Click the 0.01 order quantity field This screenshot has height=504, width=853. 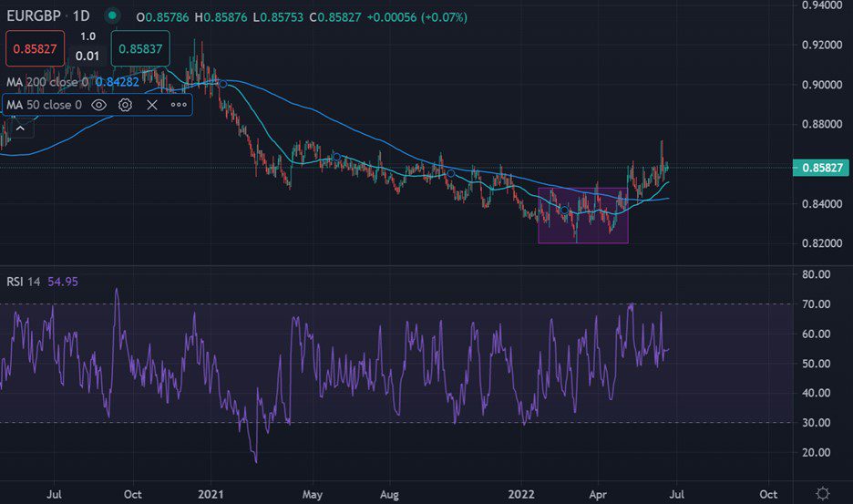(x=87, y=57)
